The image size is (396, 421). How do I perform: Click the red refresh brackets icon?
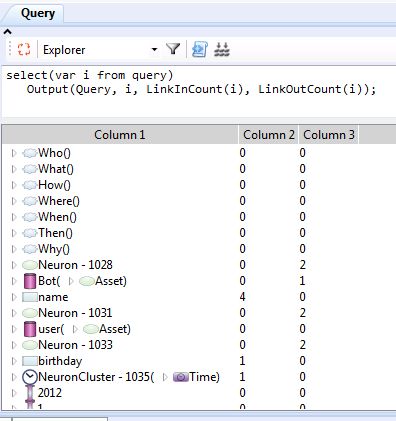coord(24,49)
